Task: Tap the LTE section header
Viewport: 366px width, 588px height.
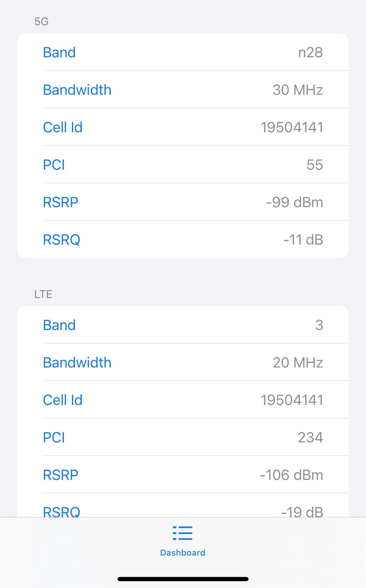Action: point(43,294)
